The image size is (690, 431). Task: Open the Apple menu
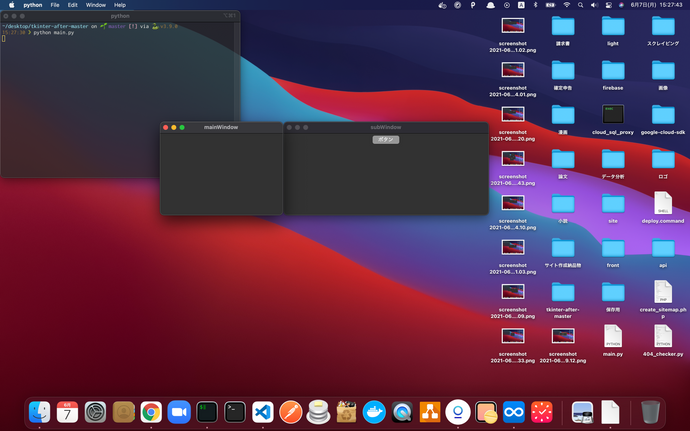point(12,5)
